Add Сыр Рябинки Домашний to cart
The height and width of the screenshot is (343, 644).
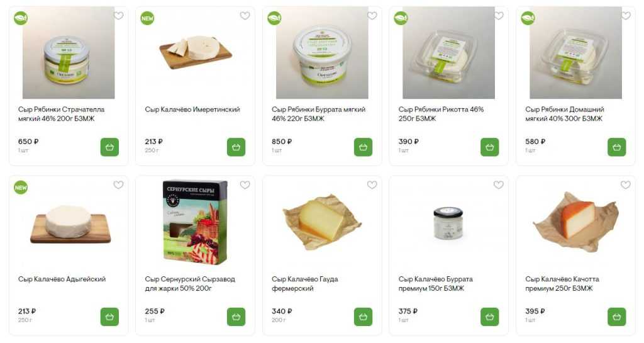[x=616, y=147]
